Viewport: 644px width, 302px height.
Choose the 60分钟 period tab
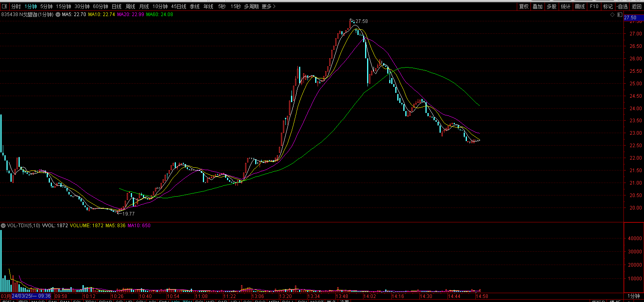pyautogui.click(x=101, y=6)
